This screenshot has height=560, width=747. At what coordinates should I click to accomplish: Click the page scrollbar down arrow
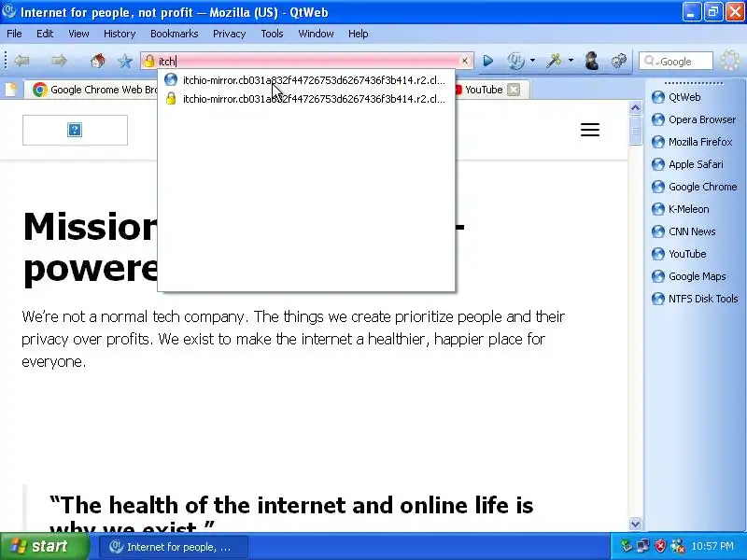pos(635,524)
